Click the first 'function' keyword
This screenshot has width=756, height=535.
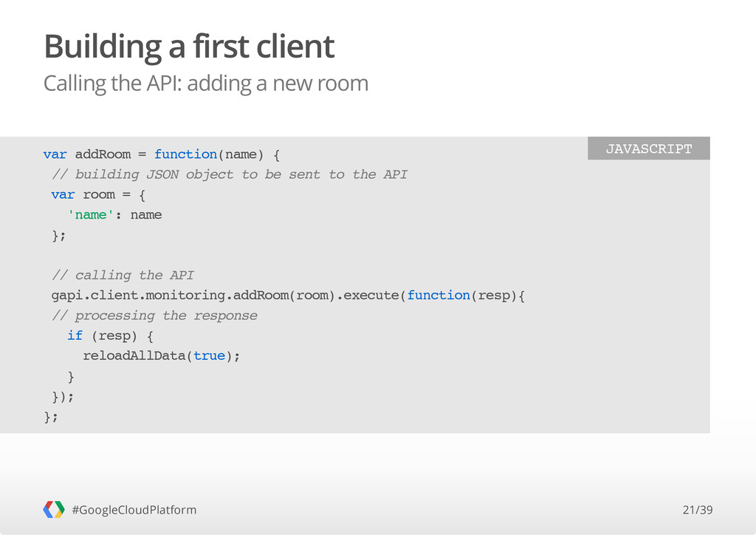tap(185, 154)
